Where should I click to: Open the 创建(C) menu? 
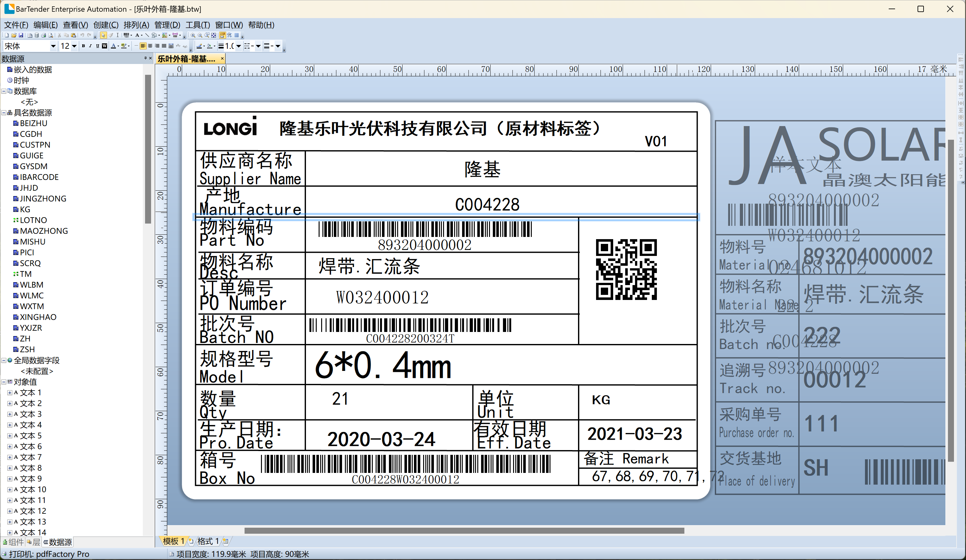tap(106, 25)
